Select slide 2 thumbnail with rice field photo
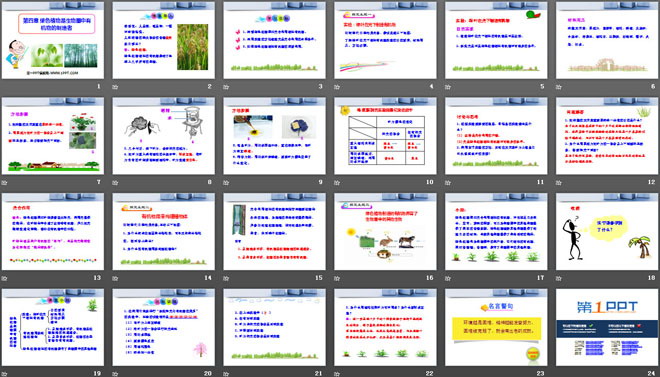The image size is (660, 377). (x=163, y=40)
